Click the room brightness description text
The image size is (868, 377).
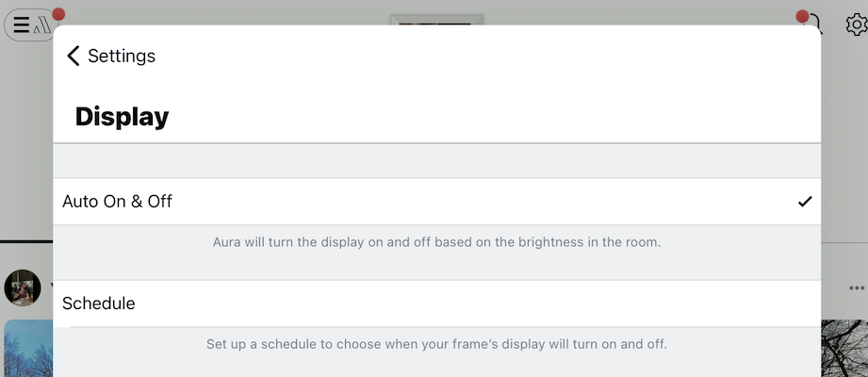pos(436,242)
